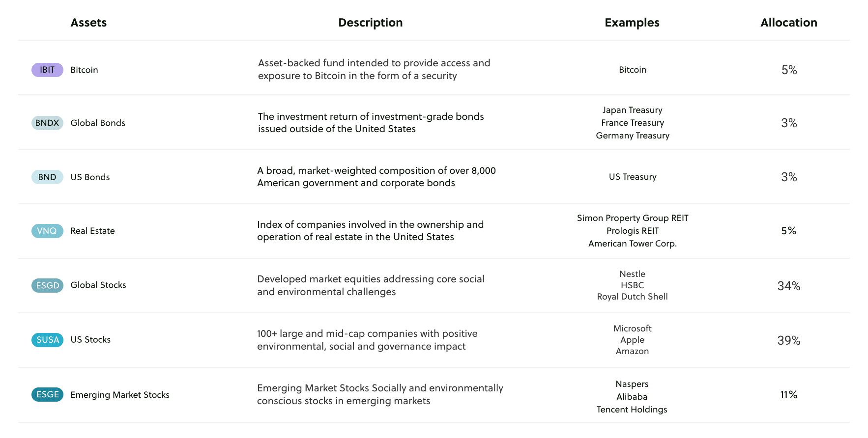Image resolution: width=868 pixels, height=438 pixels.
Task: Click the Tencent Holdings example
Action: pyautogui.click(x=632, y=410)
